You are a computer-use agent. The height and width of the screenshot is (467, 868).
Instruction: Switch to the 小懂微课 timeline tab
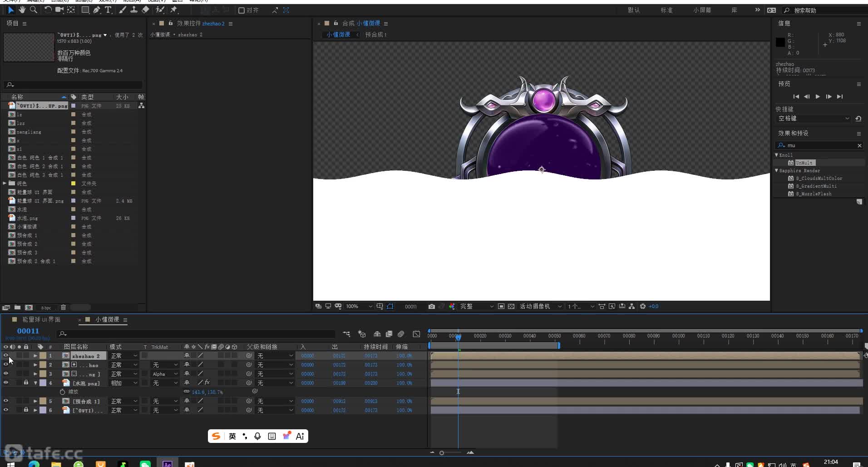coord(107,320)
